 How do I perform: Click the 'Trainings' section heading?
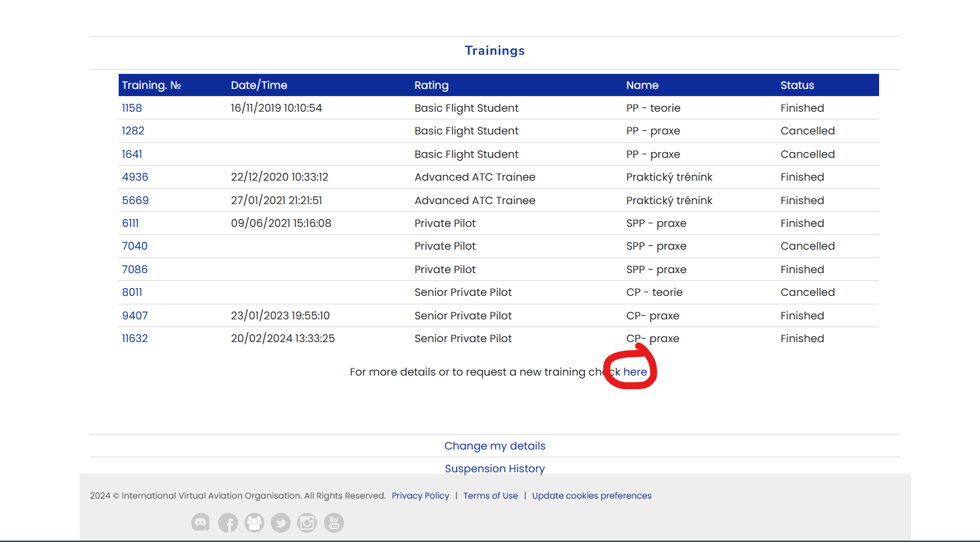[495, 51]
